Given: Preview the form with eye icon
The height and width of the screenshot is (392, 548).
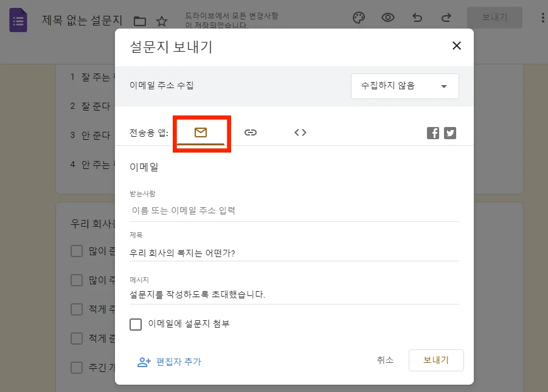Looking at the screenshot, I should pyautogui.click(x=388, y=18).
